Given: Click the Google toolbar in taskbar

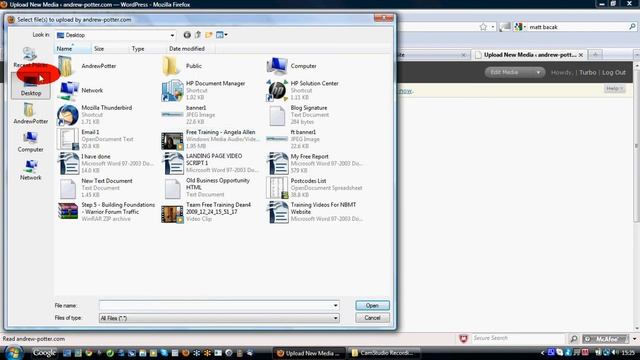Looking at the screenshot, I should 44,353.
